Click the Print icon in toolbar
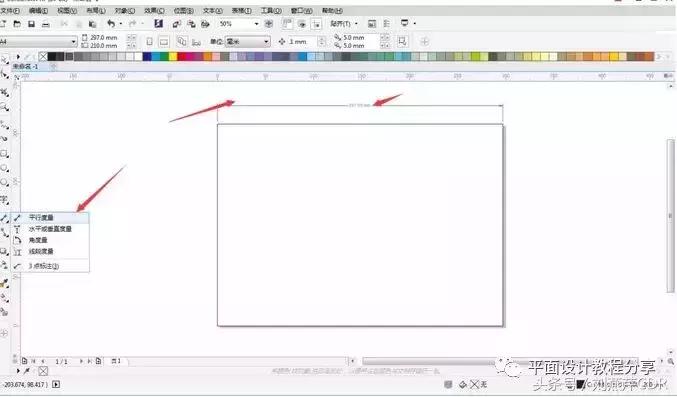This screenshot has height=397, width=677. pyautogui.click(x=45, y=24)
